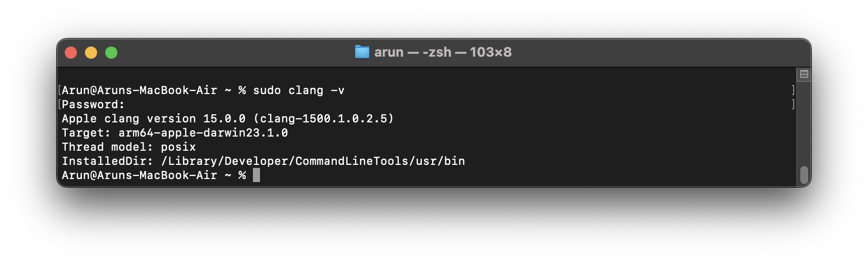
Task: Close the Terminal window with the red button
Action: (x=71, y=53)
